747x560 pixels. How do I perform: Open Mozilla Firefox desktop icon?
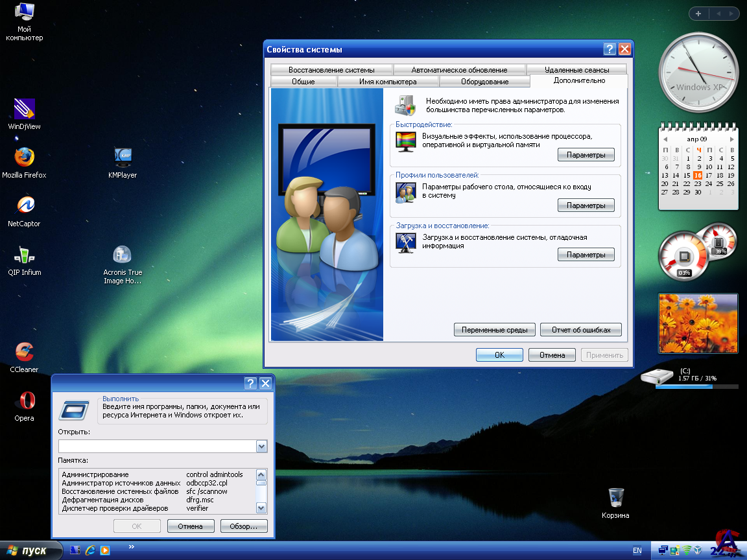[x=24, y=157]
